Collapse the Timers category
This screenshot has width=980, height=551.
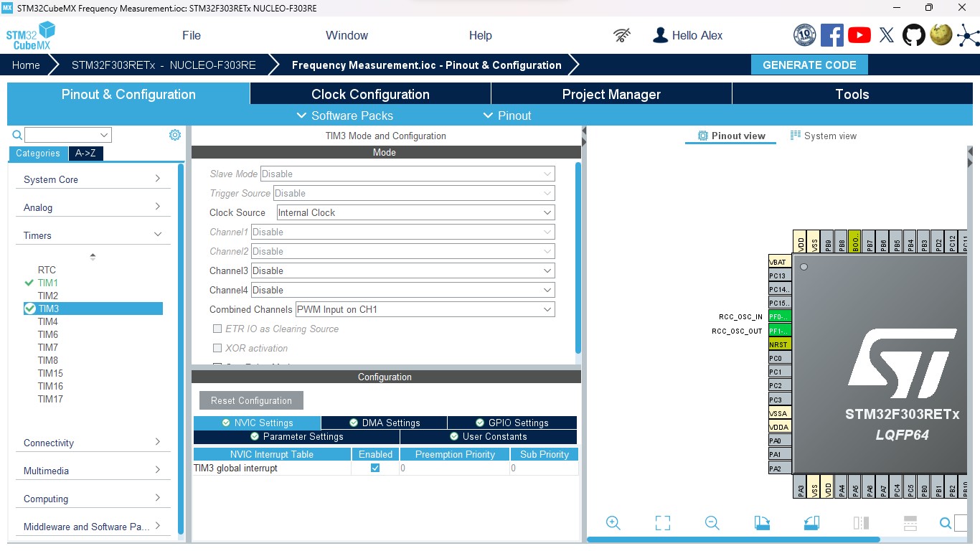[x=93, y=235]
